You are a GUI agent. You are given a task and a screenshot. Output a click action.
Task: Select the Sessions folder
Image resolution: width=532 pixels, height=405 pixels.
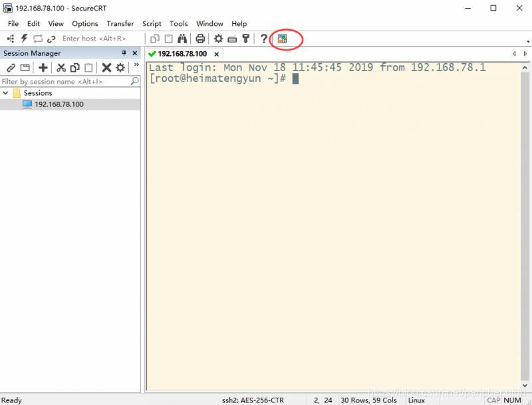38,93
